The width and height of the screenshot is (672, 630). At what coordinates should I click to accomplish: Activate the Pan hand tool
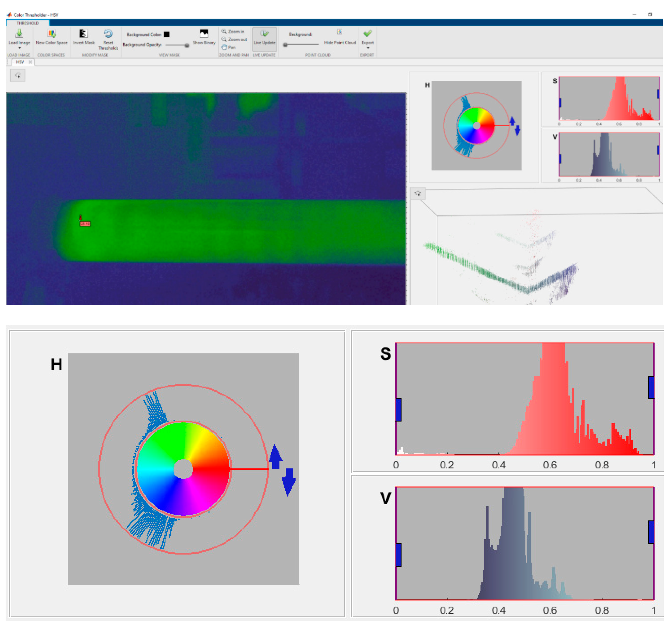coord(228,47)
